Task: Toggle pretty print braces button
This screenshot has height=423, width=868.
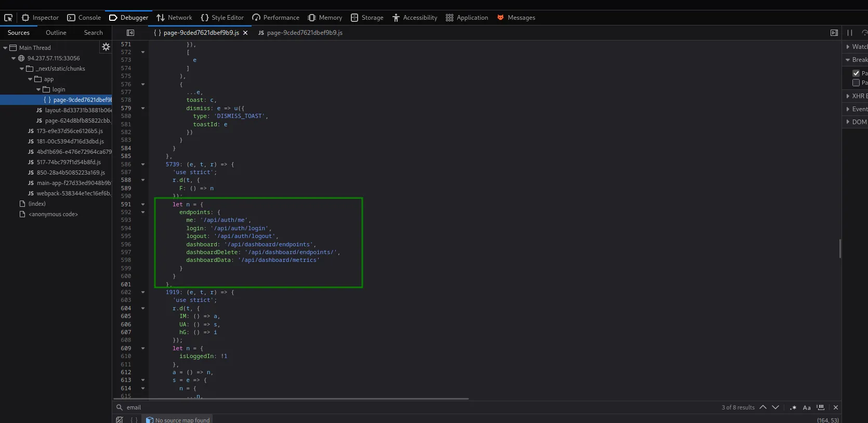Action: tap(134, 419)
